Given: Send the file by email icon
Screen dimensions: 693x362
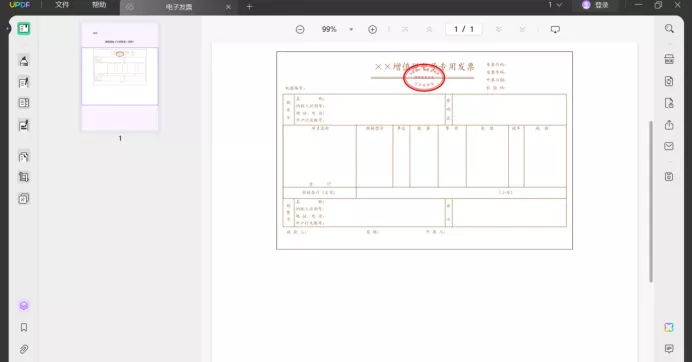Looking at the screenshot, I should coord(669,146).
